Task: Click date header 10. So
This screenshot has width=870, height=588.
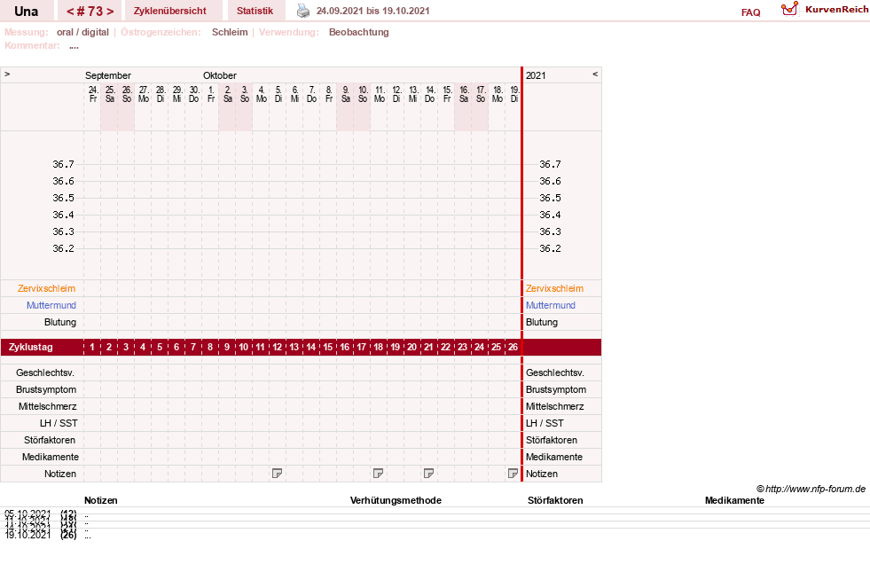Action: pos(363,94)
